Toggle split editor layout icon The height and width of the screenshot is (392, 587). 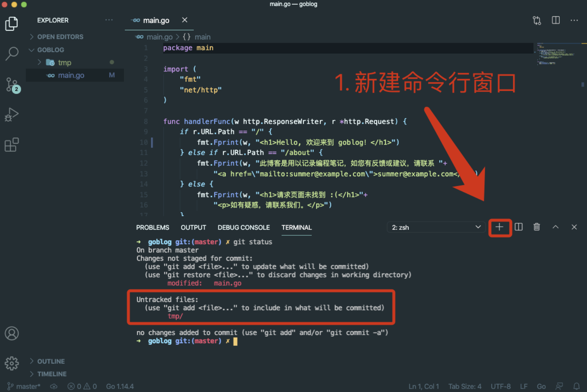pos(556,20)
